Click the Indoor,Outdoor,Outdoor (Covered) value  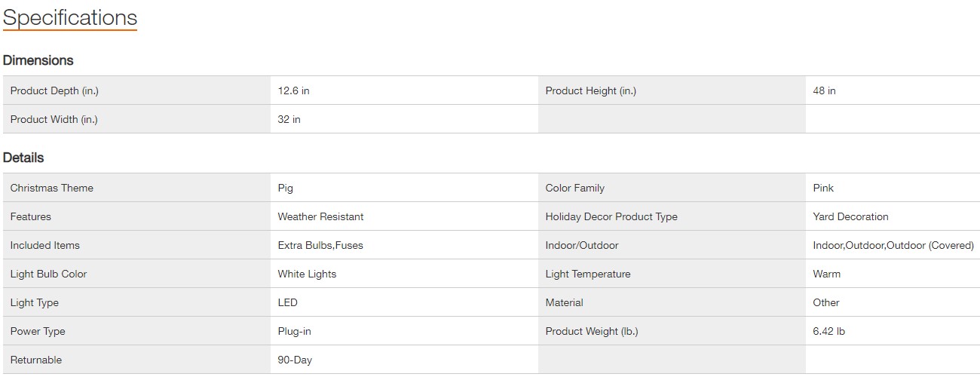coord(893,245)
